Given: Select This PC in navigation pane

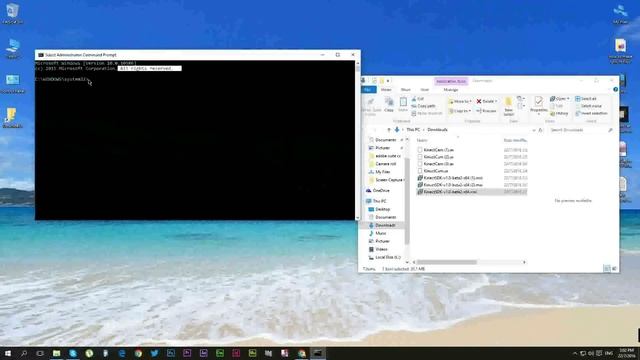Looking at the screenshot, I should [376, 201].
